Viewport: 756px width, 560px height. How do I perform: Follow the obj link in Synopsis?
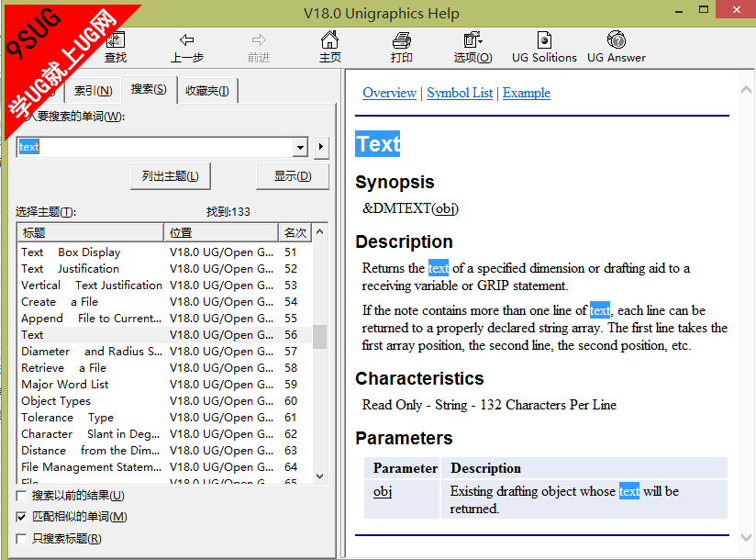pos(445,208)
